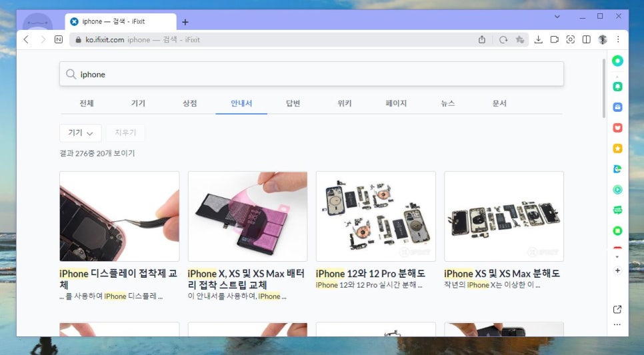Open tab search chevron in title bar
The width and height of the screenshot is (644, 355).
pyautogui.click(x=557, y=17)
